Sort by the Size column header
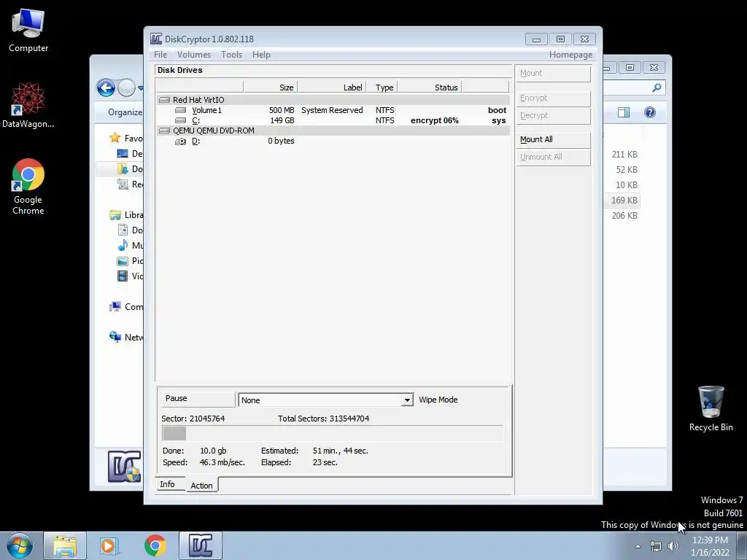 tap(271, 87)
